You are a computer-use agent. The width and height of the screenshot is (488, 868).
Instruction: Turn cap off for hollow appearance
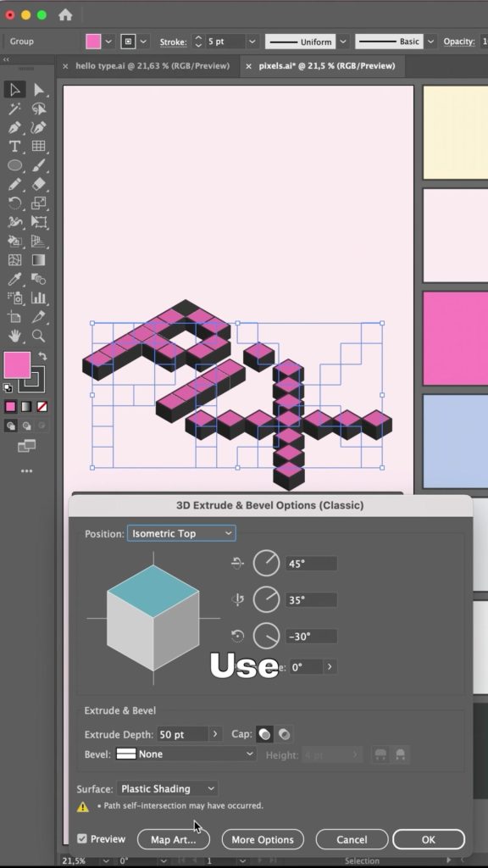[284, 735]
